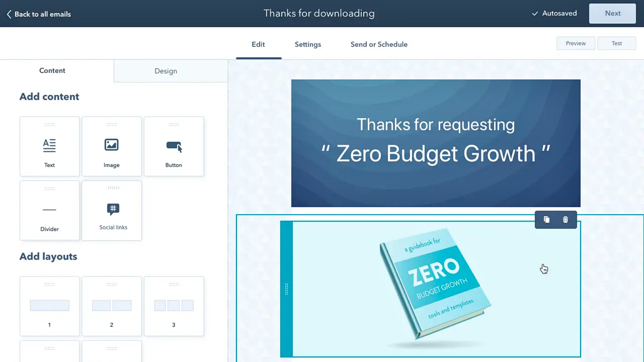The image size is (644, 362).
Task: Click the Autosaved status indicator
Action: coord(554,13)
